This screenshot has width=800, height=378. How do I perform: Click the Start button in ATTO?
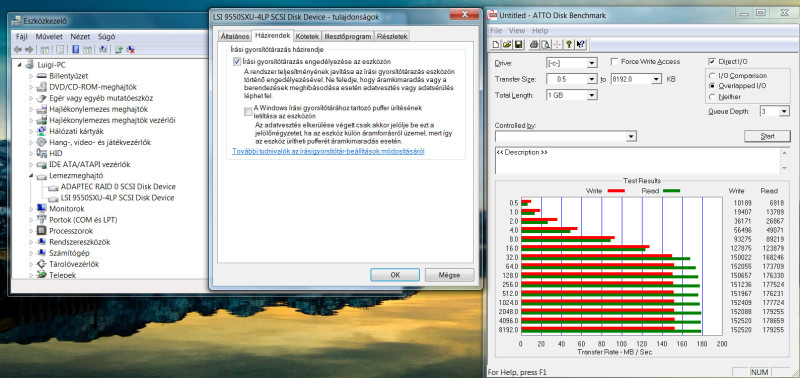point(767,136)
